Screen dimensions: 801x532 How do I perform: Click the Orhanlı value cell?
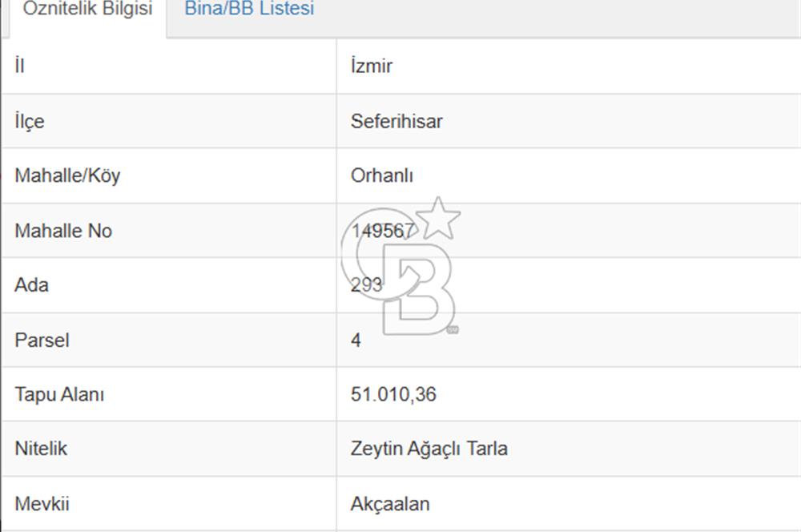(382, 176)
